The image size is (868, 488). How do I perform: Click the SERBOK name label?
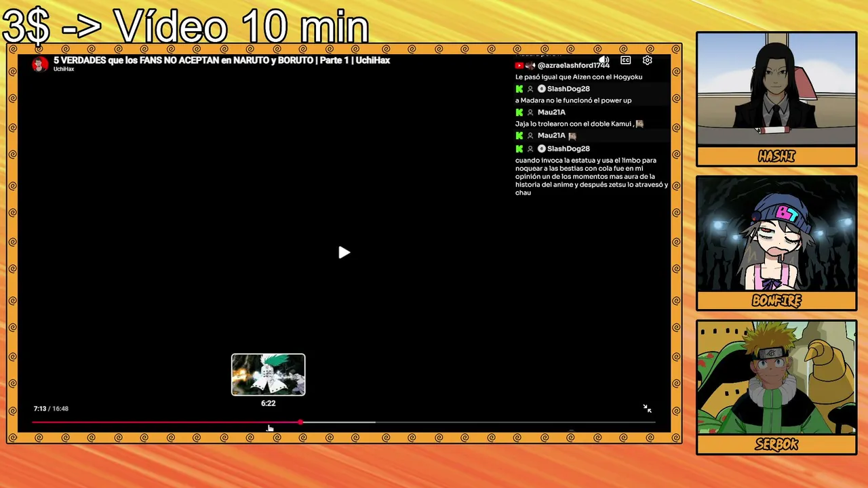click(776, 445)
